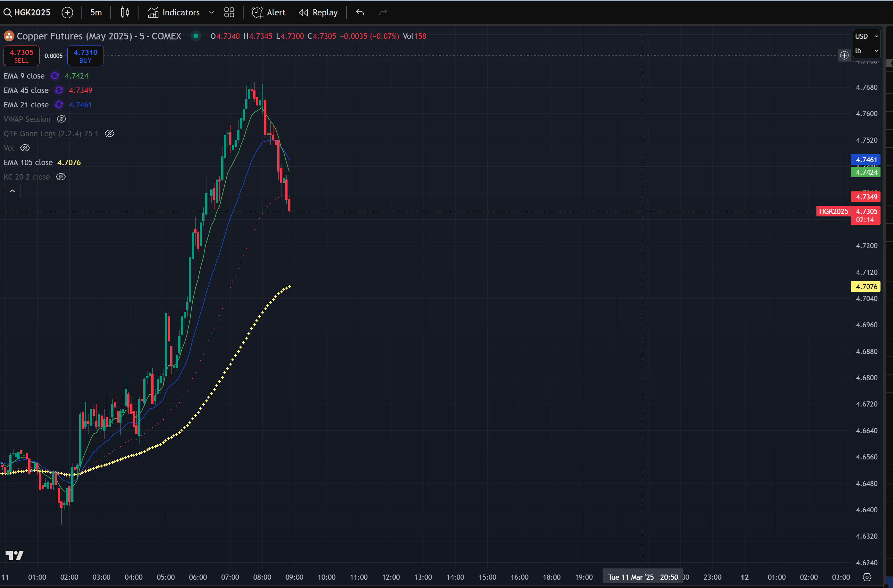Image resolution: width=893 pixels, height=588 pixels.
Task: Unhide the QTE Gann Legs indicator
Action: 110,134
